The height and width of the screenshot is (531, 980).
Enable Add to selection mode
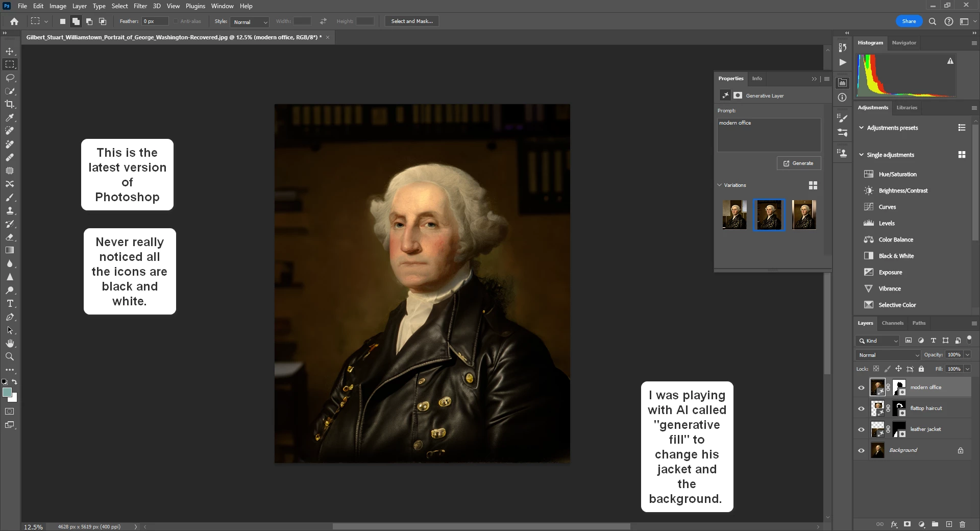point(76,21)
